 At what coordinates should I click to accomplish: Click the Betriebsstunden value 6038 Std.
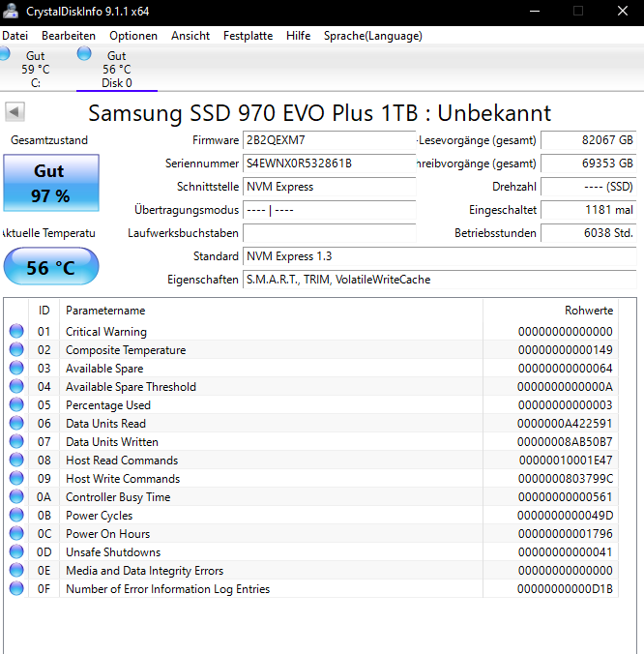pyautogui.click(x=589, y=233)
